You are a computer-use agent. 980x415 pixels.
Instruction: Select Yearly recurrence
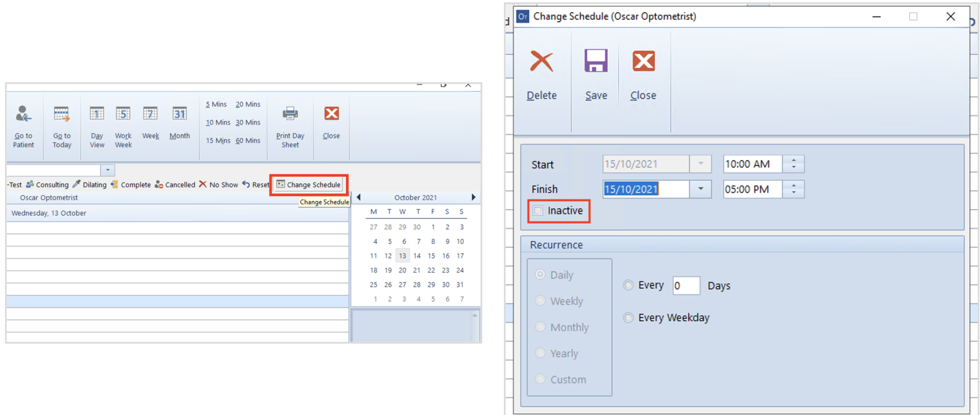540,352
